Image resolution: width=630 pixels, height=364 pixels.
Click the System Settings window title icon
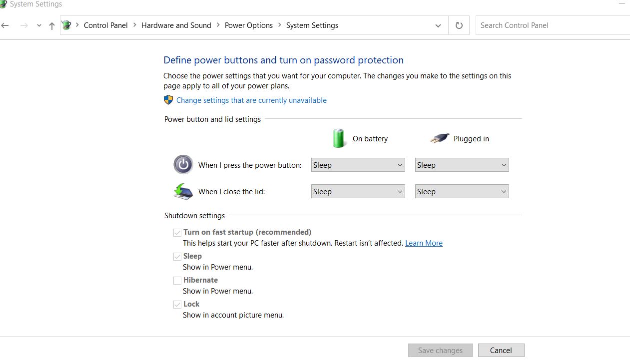(x=3, y=4)
